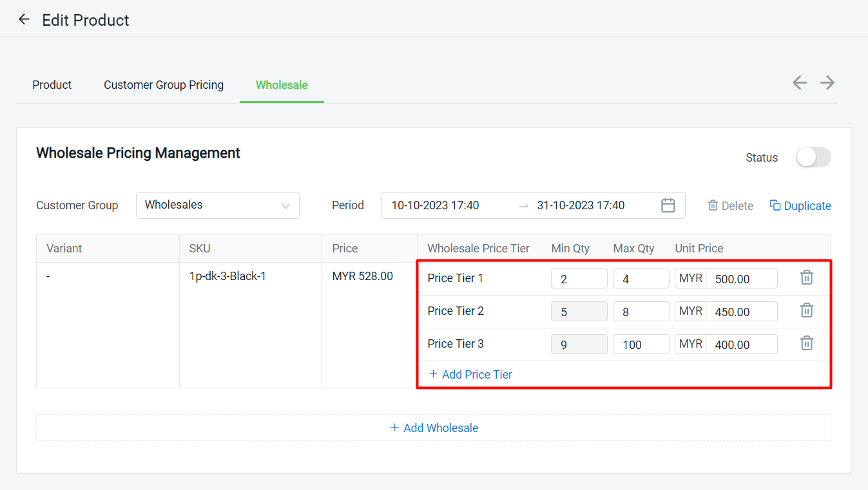Click Delete next to the Period field
This screenshot has height=490, width=868.
pyautogui.click(x=731, y=206)
